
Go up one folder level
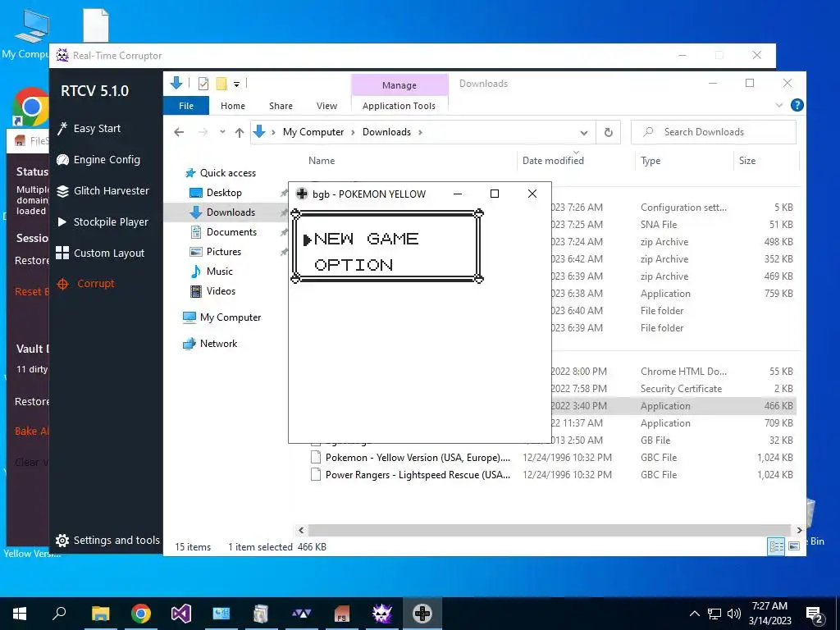240,132
